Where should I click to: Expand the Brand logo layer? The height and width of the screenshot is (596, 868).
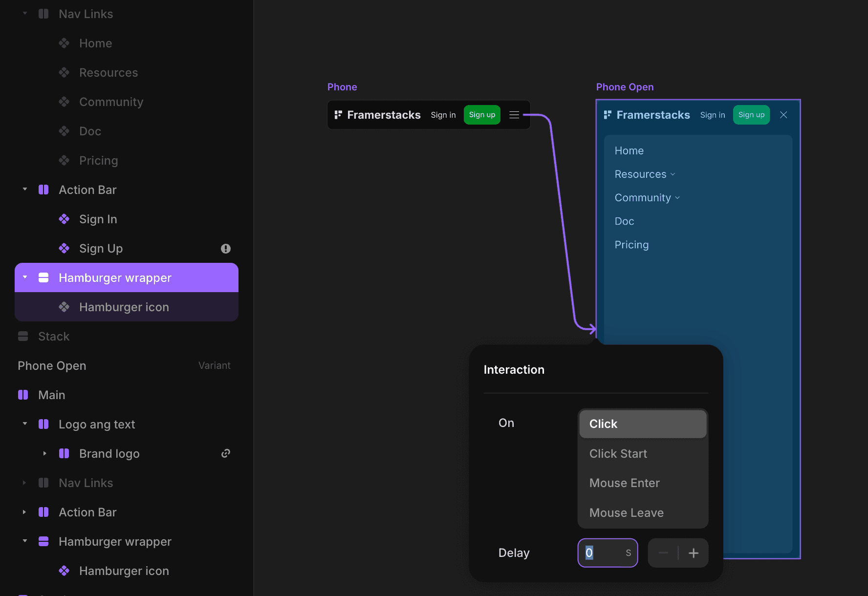click(44, 453)
